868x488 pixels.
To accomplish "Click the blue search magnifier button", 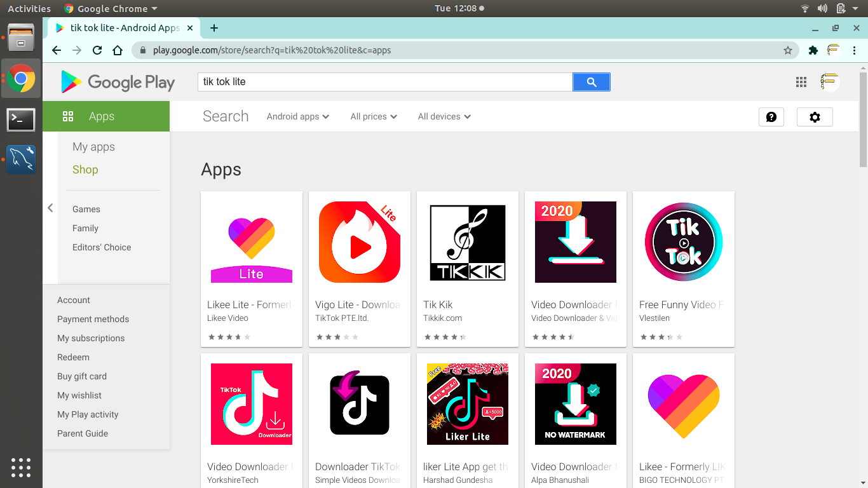I will click(x=592, y=82).
